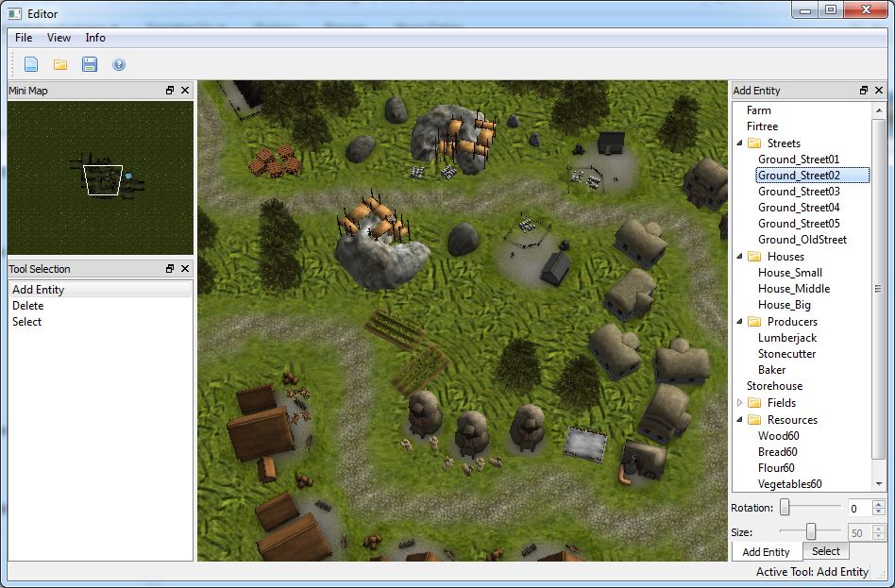Float the Mini Map panel
This screenshot has height=588, width=895.
pyautogui.click(x=170, y=91)
